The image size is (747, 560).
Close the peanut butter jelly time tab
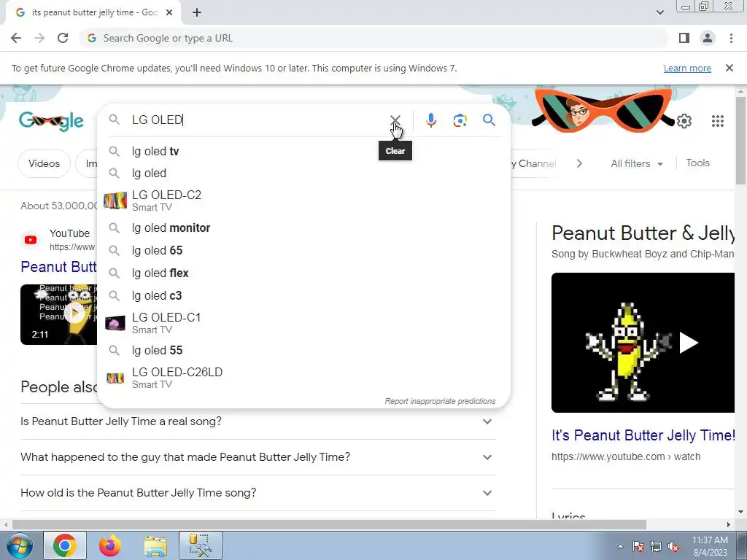pyautogui.click(x=169, y=13)
